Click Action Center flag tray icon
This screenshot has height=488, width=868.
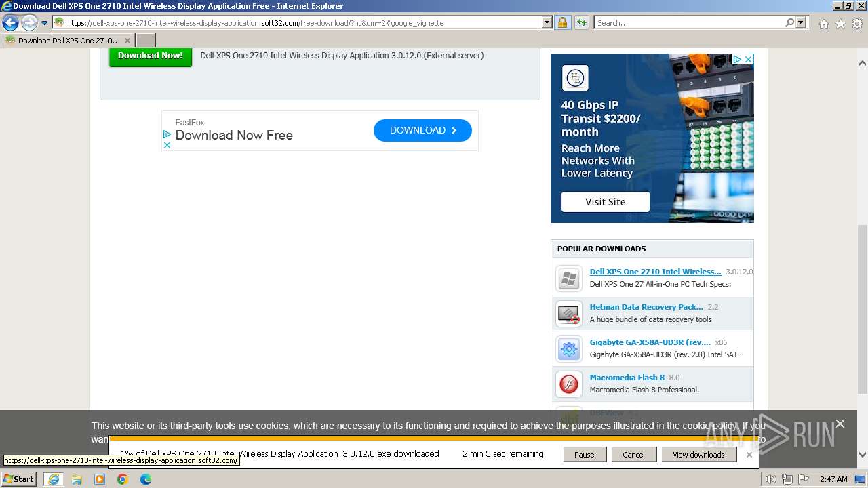[x=805, y=479]
